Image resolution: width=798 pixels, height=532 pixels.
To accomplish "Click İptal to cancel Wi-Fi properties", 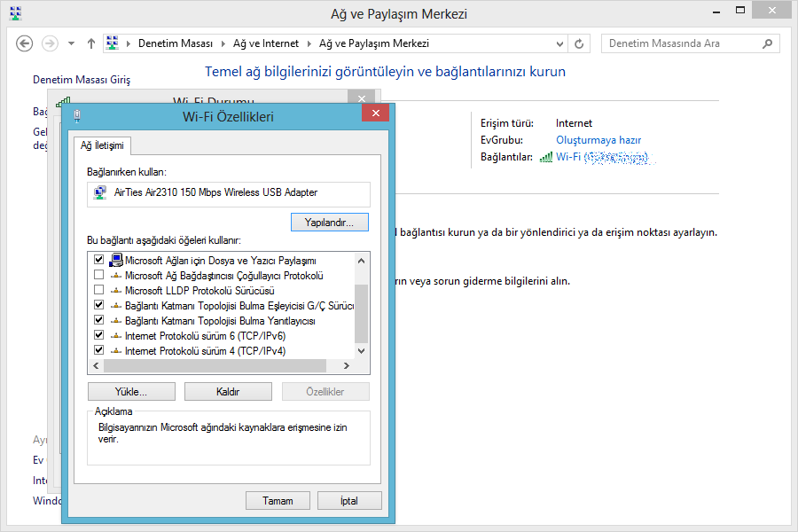I will [349, 501].
